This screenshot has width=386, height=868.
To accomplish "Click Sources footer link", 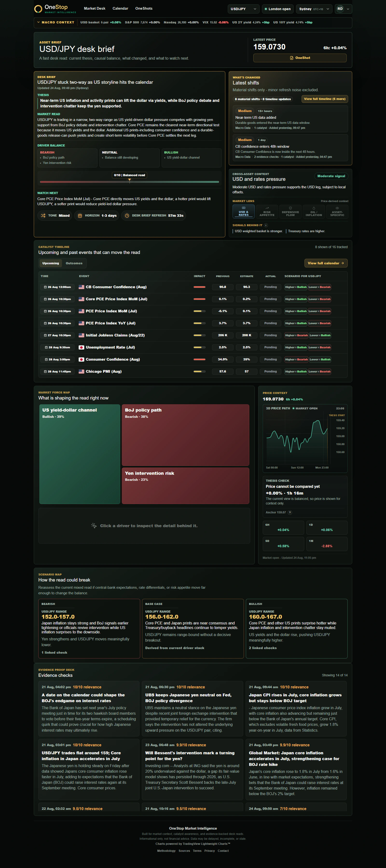I will [x=184, y=851].
